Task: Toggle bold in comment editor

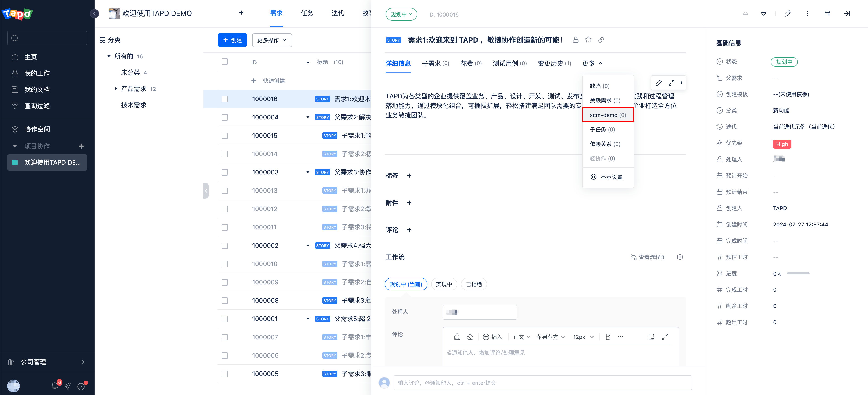Action: 608,337
